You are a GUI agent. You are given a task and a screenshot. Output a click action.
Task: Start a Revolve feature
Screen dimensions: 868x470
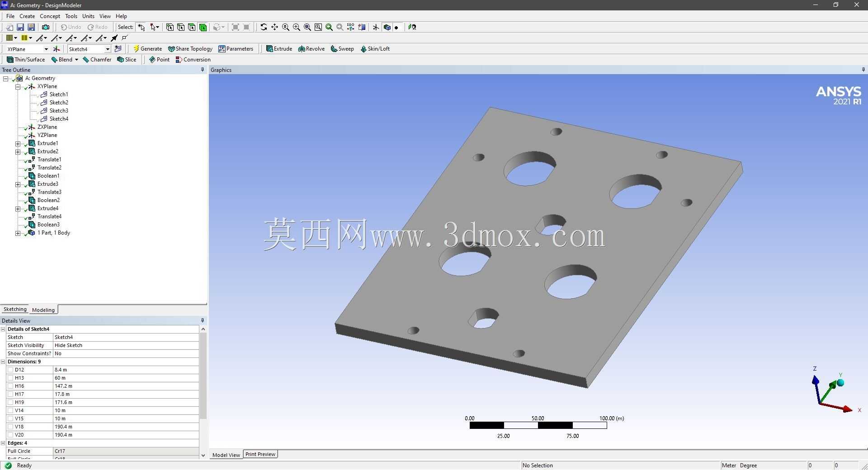311,49
